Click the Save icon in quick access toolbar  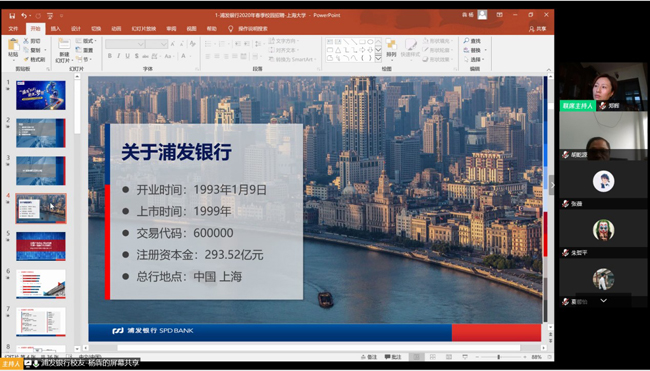point(12,16)
